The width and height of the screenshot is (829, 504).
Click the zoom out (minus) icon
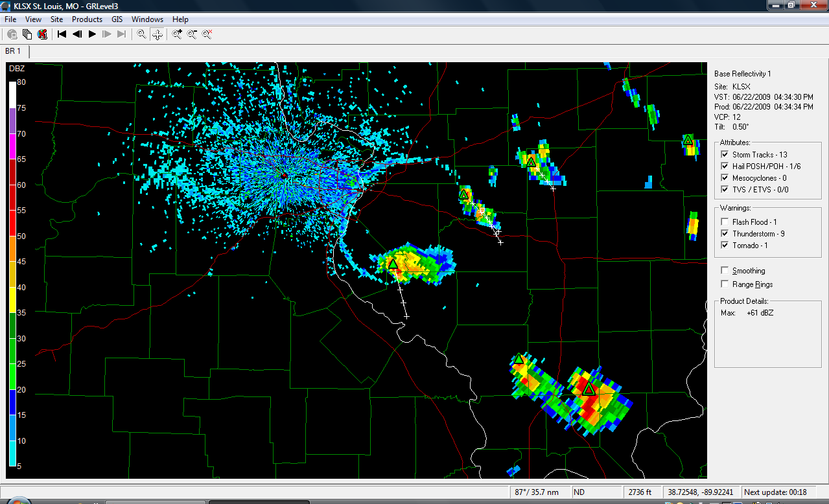(192, 34)
